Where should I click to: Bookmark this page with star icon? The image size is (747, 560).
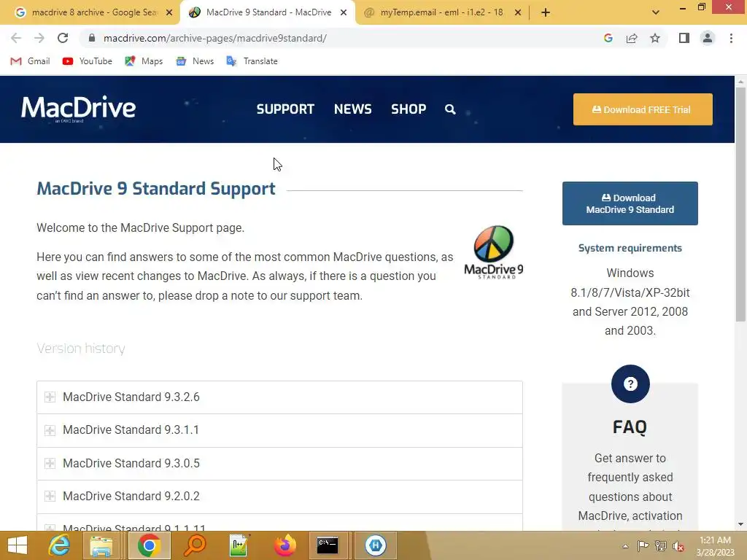pos(655,38)
